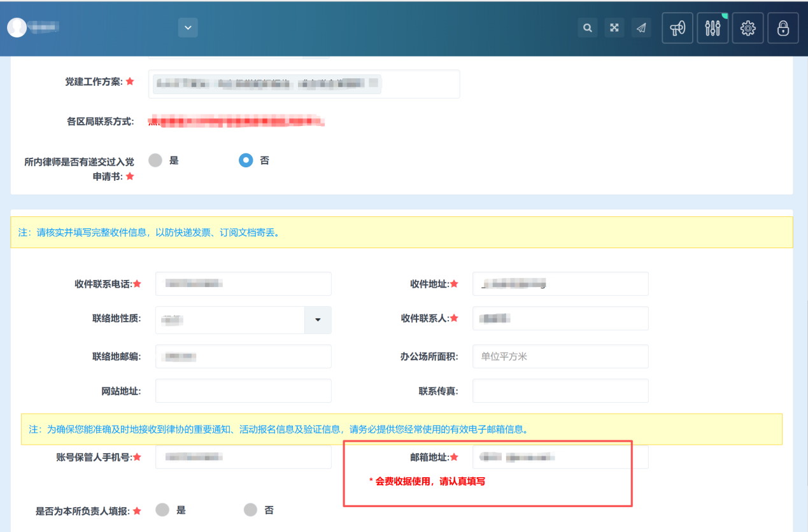Viewport: 808px width, 532px height.
Task: Click the 办公场所面积 input field
Action: point(560,356)
